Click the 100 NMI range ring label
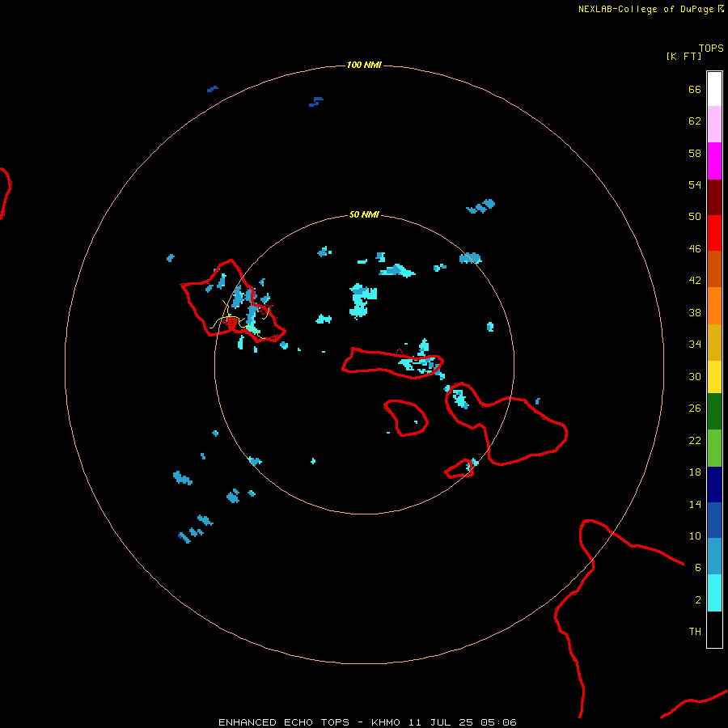The height and width of the screenshot is (728, 728). pyautogui.click(x=364, y=65)
